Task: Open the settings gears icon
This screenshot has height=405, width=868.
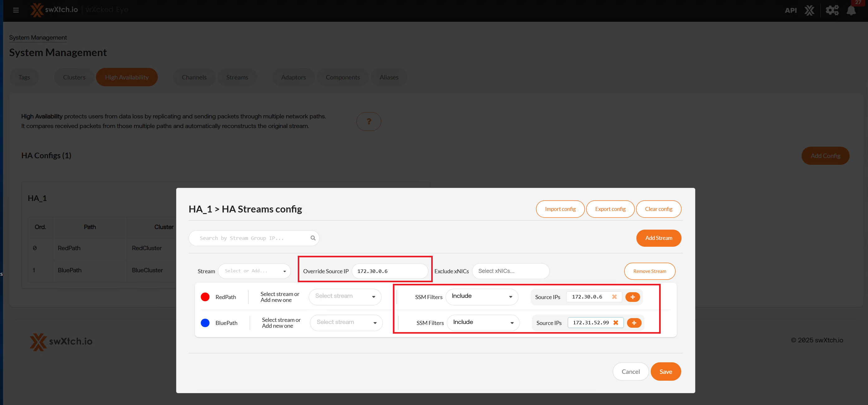Action: (832, 10)
